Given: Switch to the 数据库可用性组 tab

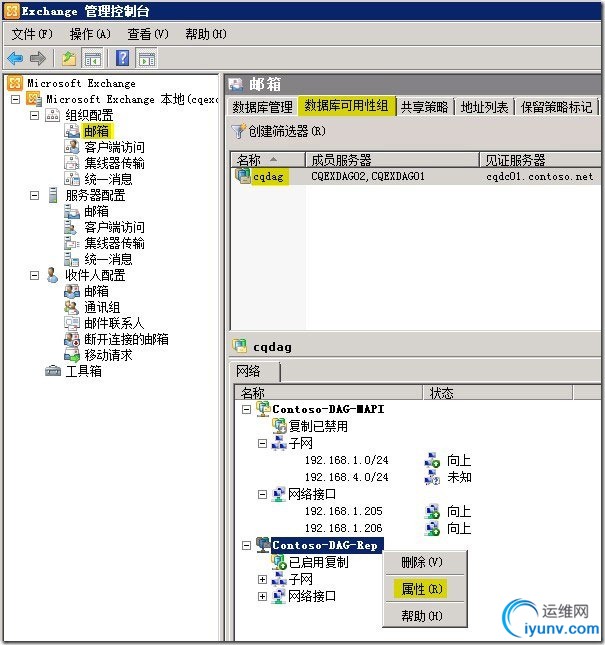Looking at the screenshot, I should 346,106.
